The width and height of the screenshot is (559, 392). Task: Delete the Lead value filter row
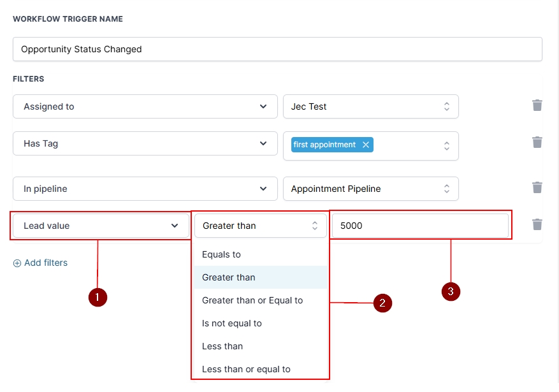click(537, 224)
